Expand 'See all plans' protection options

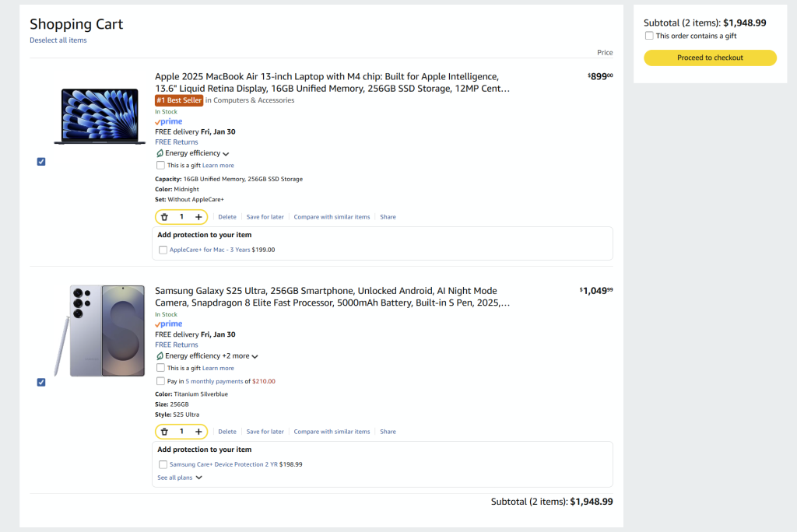[x=180, y=478]
